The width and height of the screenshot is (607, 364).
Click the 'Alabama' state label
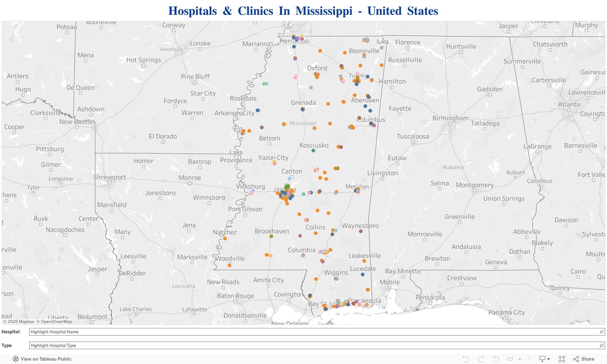click(x=453, y=167)
